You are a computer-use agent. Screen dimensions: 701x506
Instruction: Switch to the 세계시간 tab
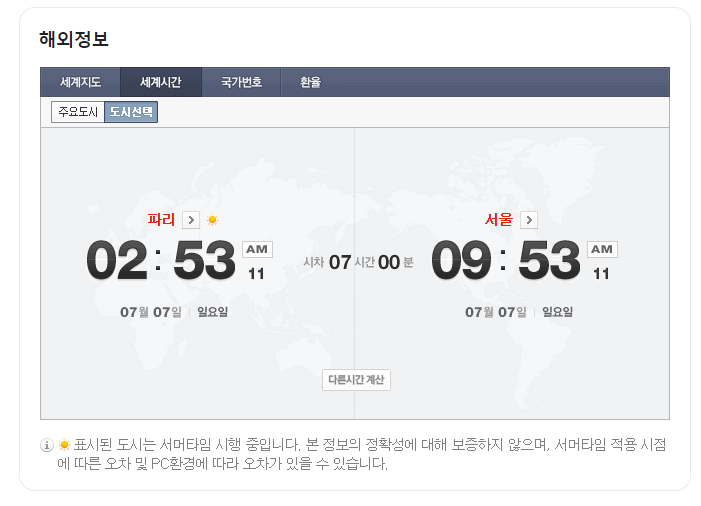(161, 82)
